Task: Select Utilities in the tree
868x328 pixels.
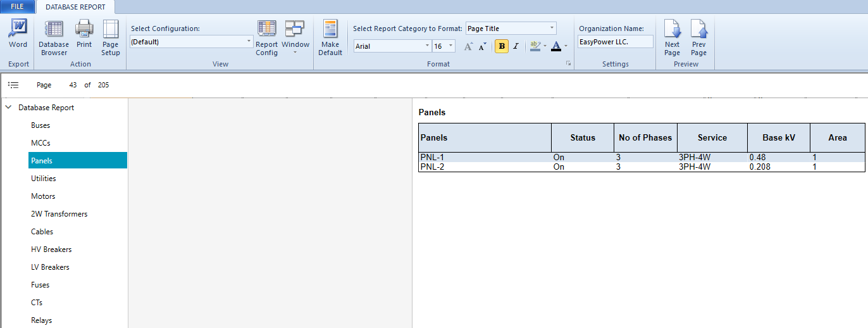Action: [x=44, y=179]
